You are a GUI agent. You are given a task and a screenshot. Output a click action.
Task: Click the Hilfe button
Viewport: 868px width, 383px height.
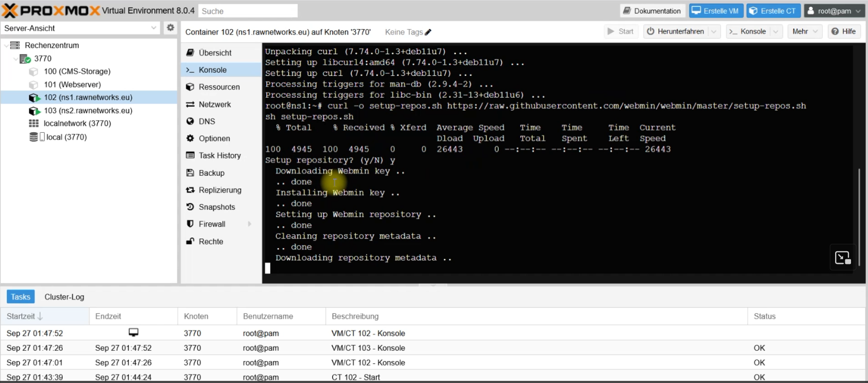click(844, 31)
